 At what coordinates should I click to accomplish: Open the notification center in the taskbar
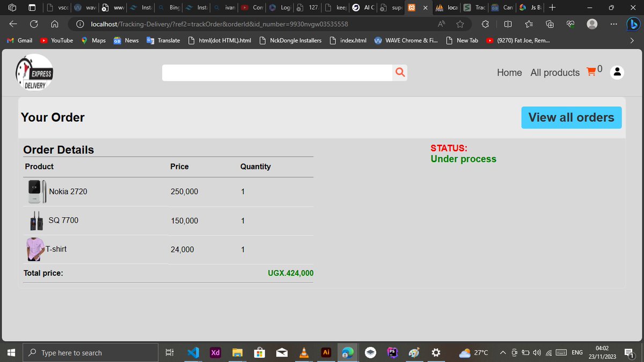click(x=630, y=352)
